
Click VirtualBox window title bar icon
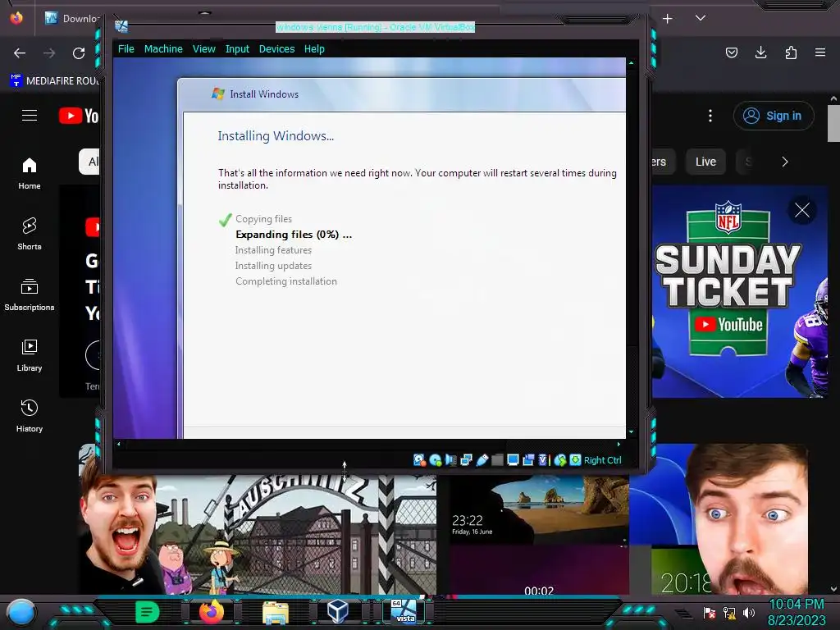click(x=121, y=26)
